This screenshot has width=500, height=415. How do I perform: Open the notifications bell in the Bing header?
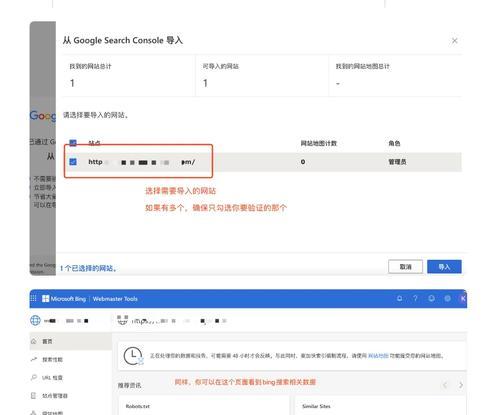click(x=399, y=298)
